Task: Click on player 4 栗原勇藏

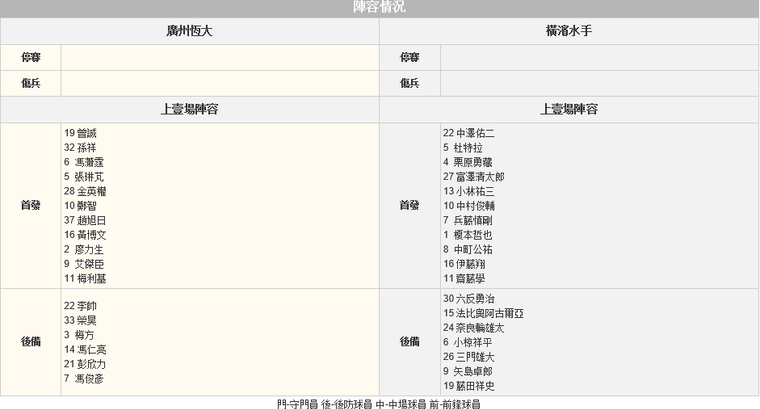Action: 468,162
